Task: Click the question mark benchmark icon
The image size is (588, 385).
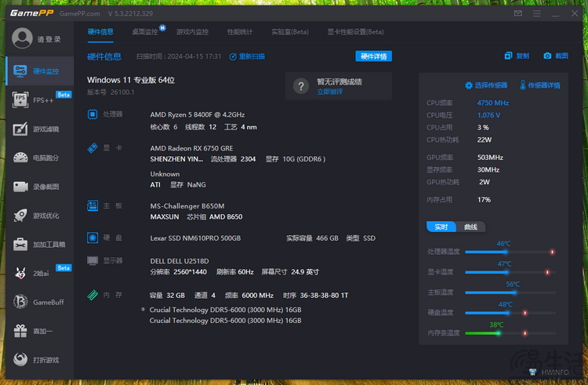Action: click(301, 86)
